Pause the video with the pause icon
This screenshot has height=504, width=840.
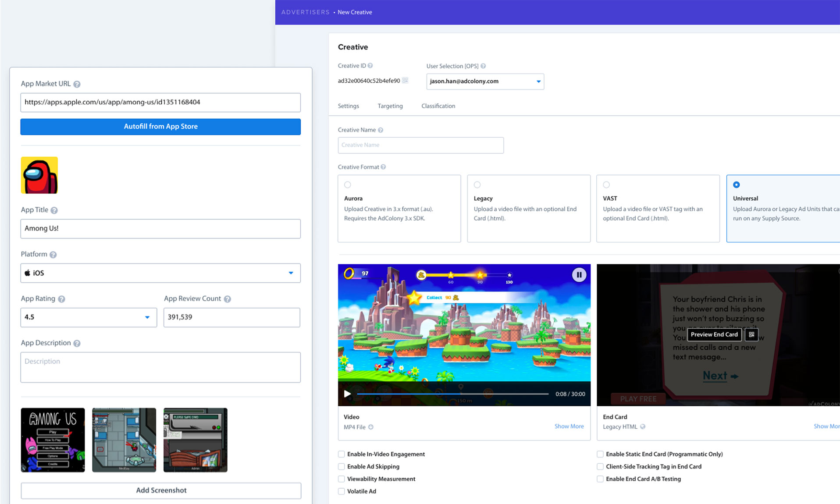pos(579,275)
